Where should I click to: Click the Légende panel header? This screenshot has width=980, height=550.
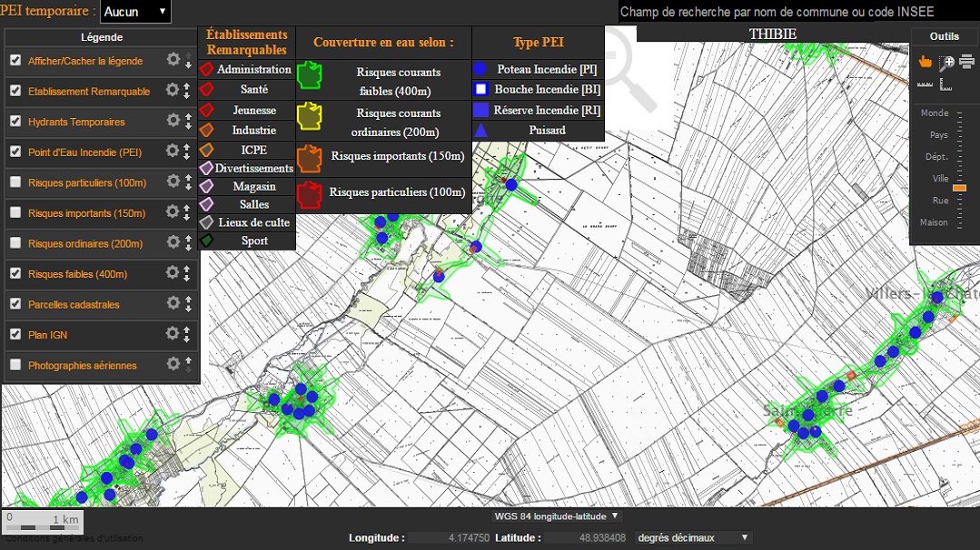click(x=102, y=37)
